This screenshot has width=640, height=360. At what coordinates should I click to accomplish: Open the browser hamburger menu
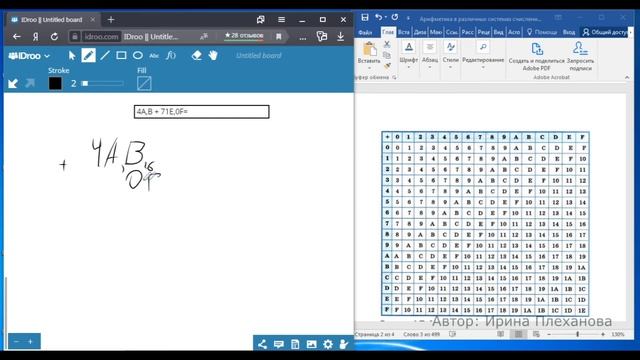[x=282, y=20]
